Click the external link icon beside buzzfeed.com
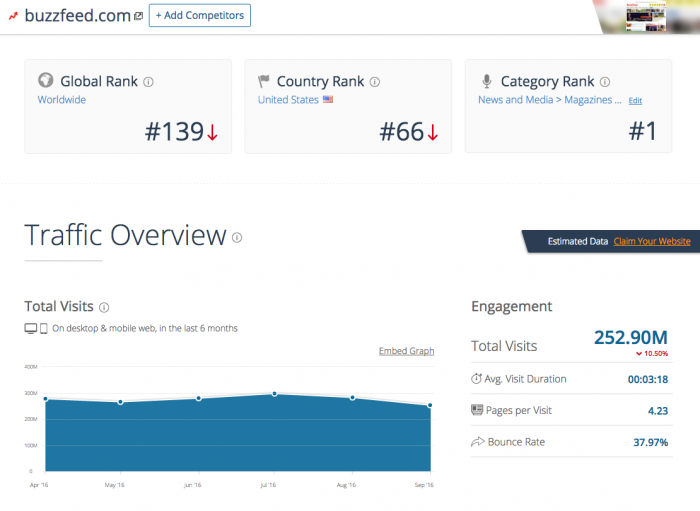This screenshot has width=700, height=511. point(138,16)
